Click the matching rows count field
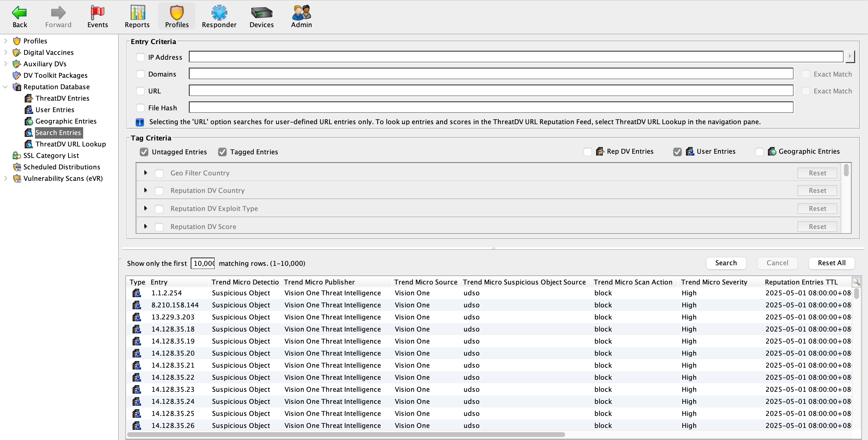 pos(203,263)
